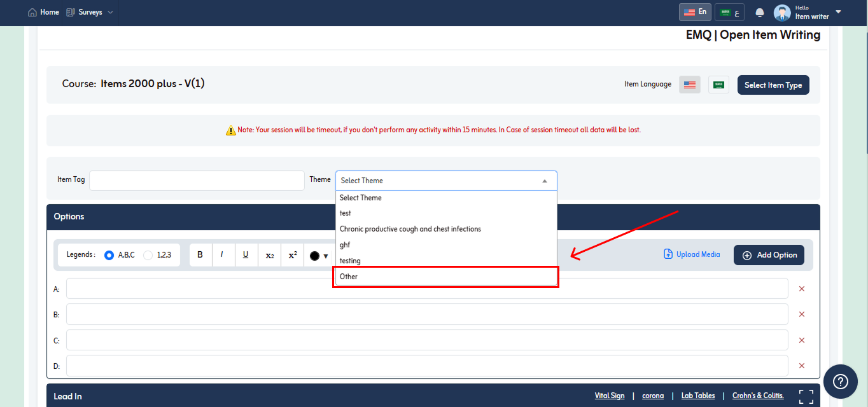Screen dimensions: 868x407
Task: Choose the 'Other' theme option
Action: [x=446, y=277]
